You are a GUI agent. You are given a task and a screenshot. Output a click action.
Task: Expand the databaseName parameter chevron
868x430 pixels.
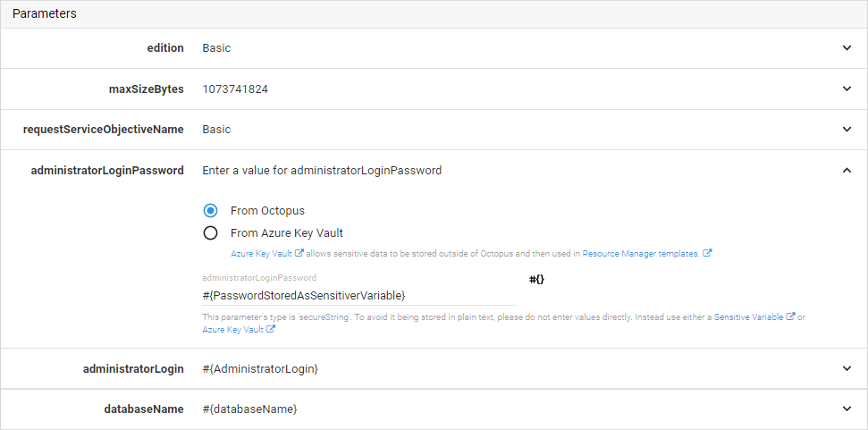(847, 409)
